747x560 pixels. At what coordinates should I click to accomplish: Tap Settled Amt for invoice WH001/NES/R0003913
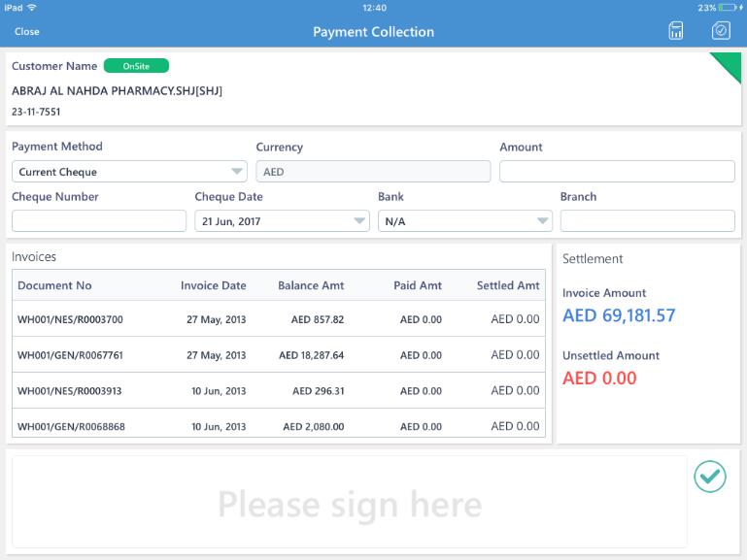click(515, 390)
